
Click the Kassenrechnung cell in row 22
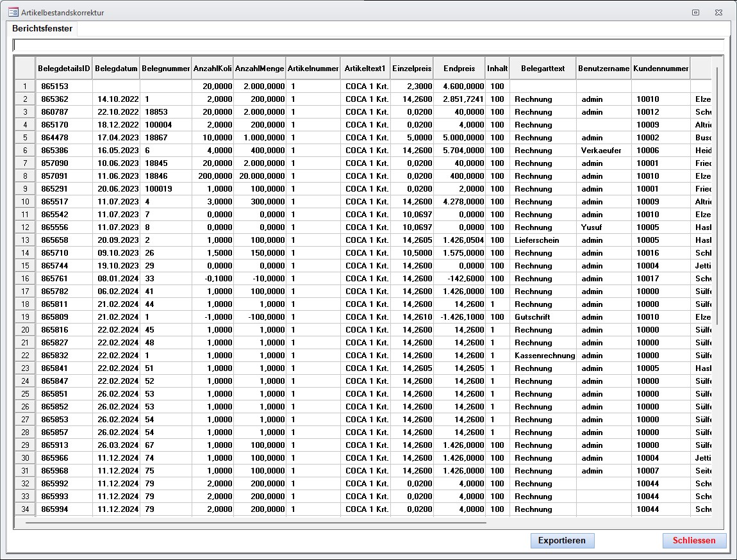[x=544, y=356]
